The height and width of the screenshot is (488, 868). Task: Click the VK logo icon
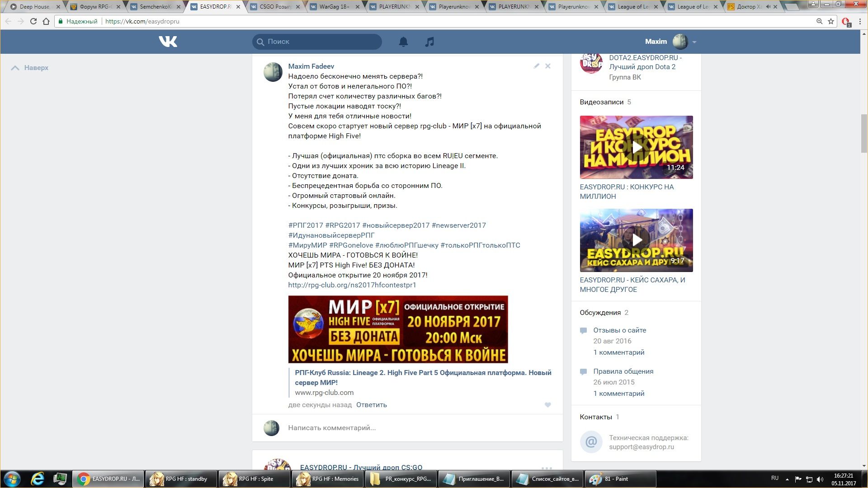tap(168, 42)
